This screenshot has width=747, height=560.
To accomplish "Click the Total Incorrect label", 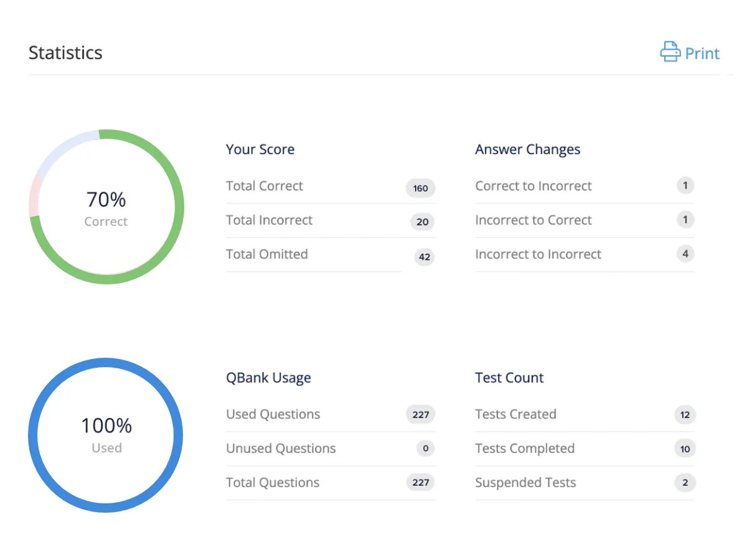I will tap(270, 220).
